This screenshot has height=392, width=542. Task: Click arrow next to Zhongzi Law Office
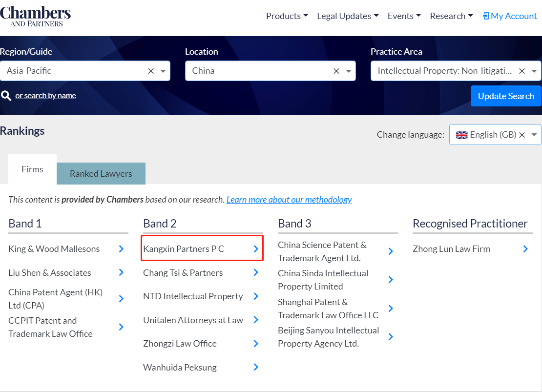(256, 344)
